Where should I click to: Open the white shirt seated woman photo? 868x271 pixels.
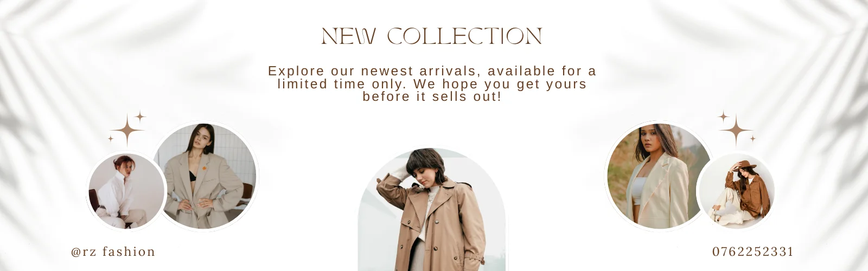[x=126, y=191]
